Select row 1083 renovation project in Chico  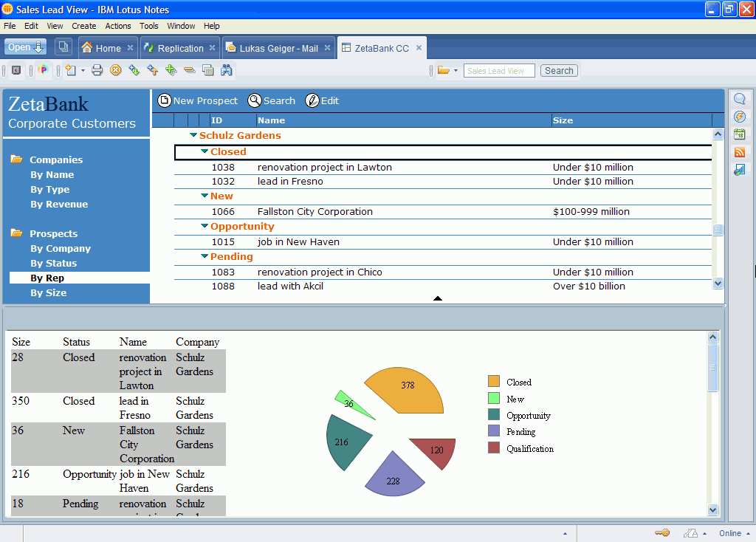[443, 272]
